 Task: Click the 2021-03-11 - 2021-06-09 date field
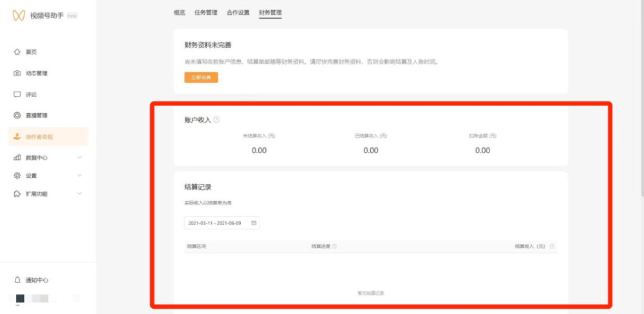(x=222, y=223)
